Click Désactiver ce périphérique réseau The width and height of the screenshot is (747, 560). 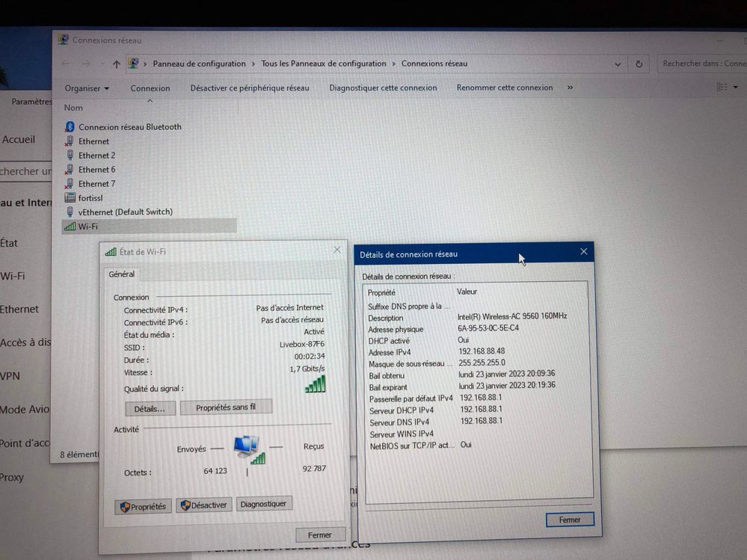point(250,88)
